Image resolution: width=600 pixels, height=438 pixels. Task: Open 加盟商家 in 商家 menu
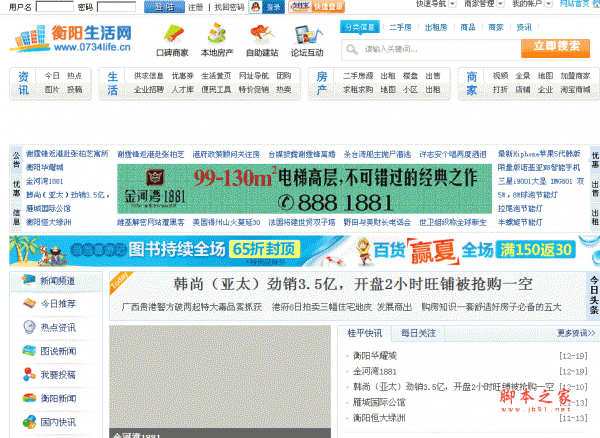click(x=575, y=76)
